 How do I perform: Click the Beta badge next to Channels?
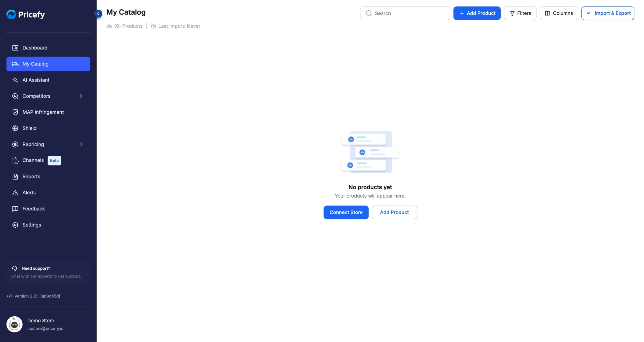(x=54, y=160)
